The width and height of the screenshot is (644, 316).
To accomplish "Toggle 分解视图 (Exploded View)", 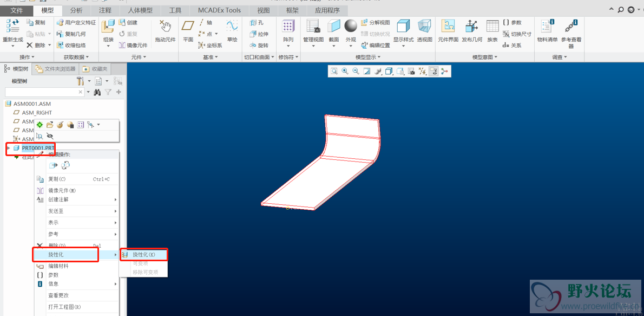I will coord(375,23).
